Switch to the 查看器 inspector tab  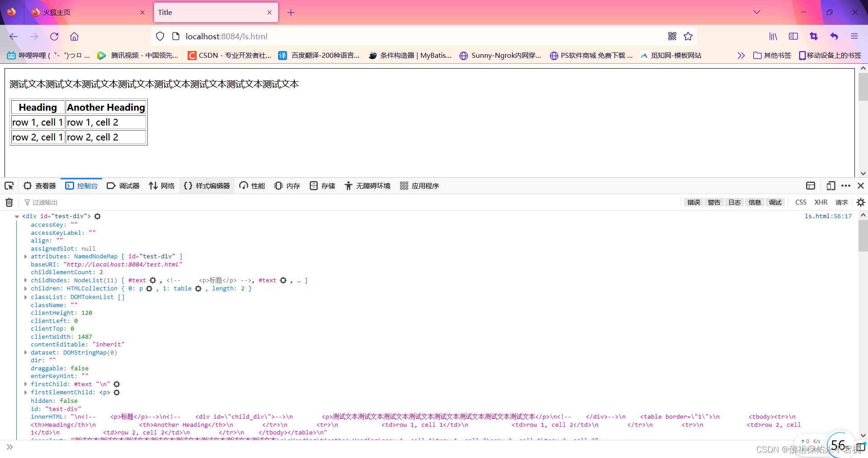(40, 186)
